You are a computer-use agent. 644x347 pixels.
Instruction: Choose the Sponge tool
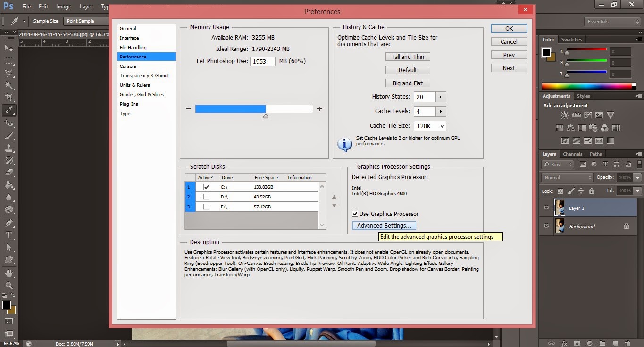pyautogui.click(x=8, y=209)
